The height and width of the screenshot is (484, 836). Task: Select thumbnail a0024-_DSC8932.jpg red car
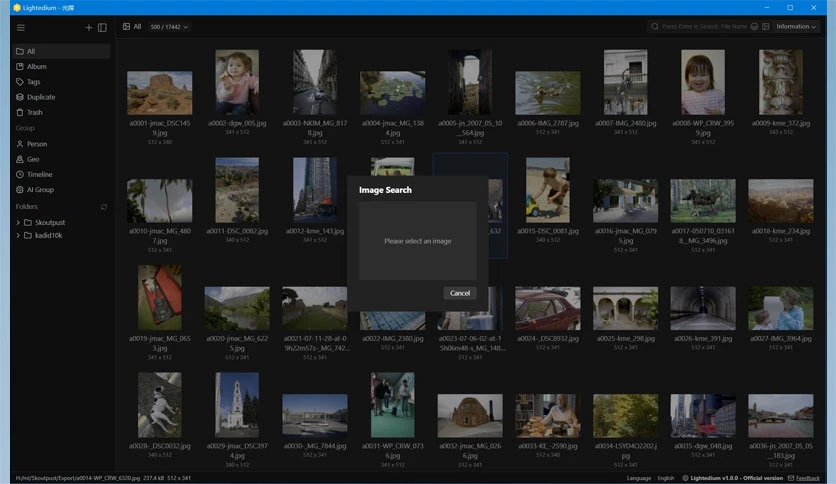[548, 308]
